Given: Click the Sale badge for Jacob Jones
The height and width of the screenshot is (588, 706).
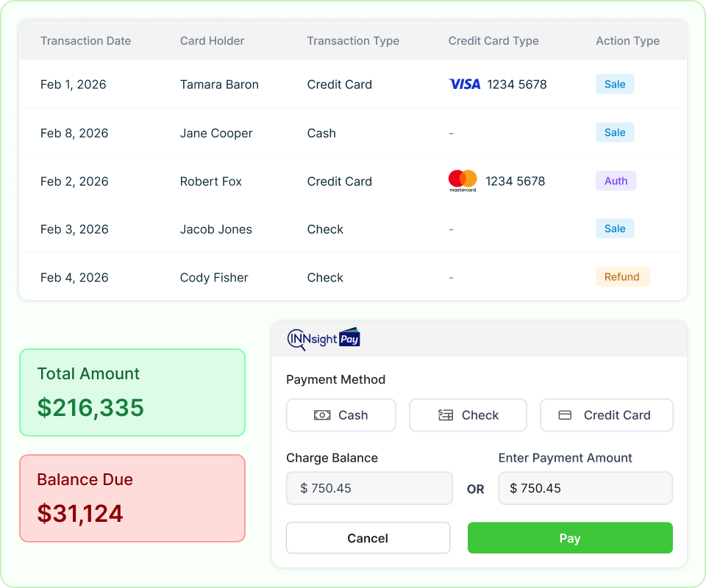Looking at the screenshot, I should (x=615, y=229).
